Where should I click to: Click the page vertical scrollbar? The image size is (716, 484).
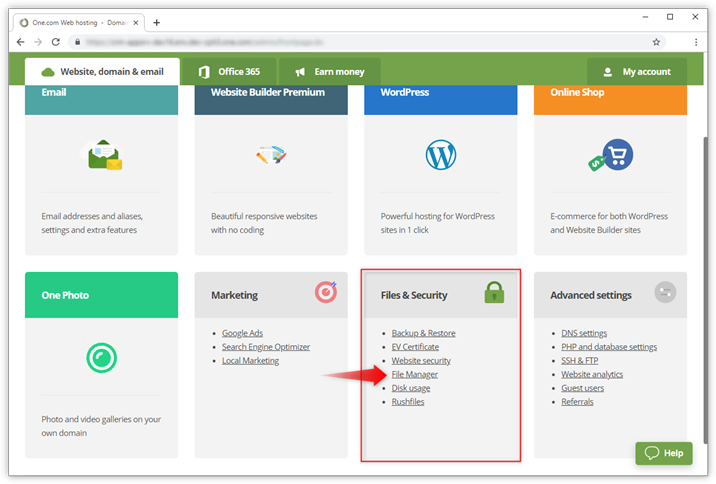705,288
